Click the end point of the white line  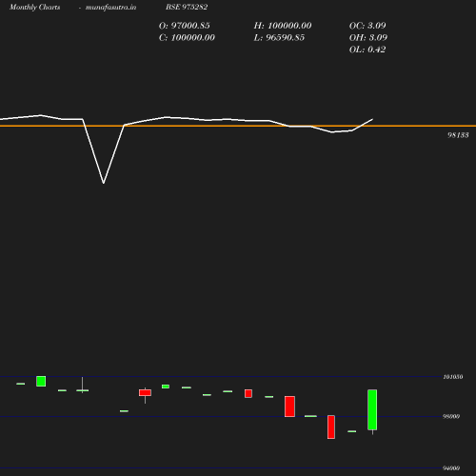[x=372, y=119]
